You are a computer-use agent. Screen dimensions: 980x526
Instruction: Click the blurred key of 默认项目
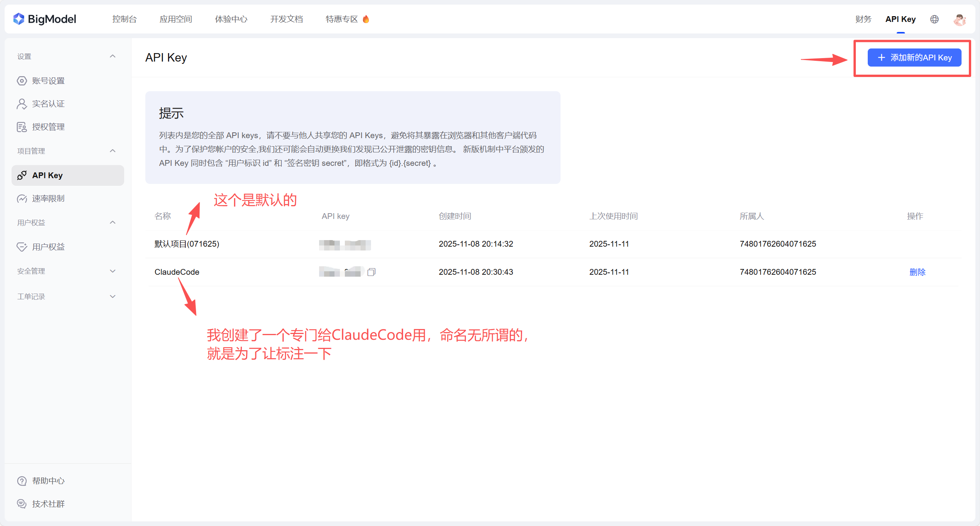tap(345, 245)
